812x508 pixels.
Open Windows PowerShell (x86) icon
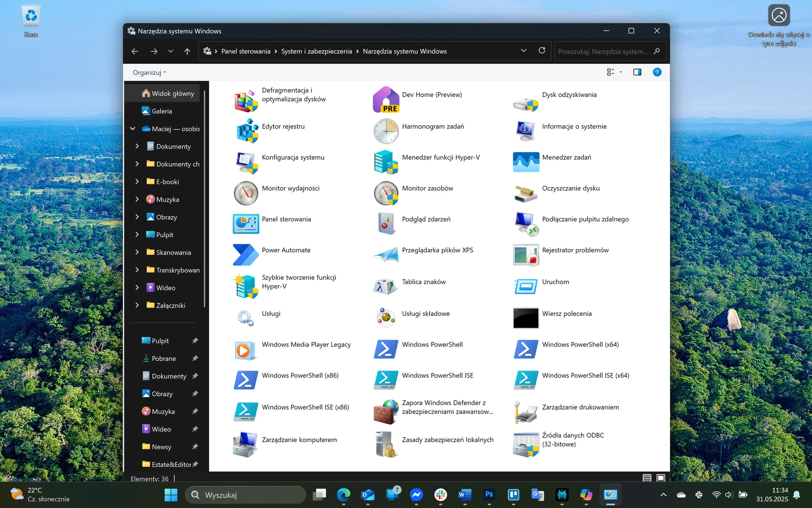point(246,380)
